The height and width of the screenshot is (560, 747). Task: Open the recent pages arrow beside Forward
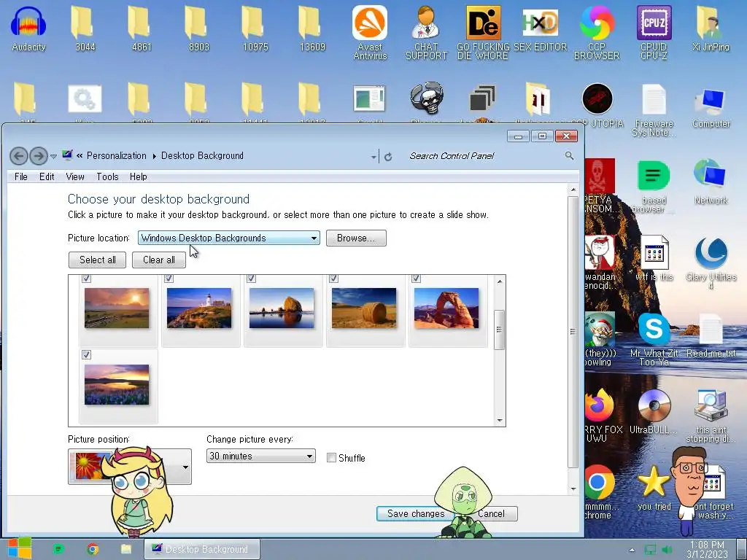[53, 156]
